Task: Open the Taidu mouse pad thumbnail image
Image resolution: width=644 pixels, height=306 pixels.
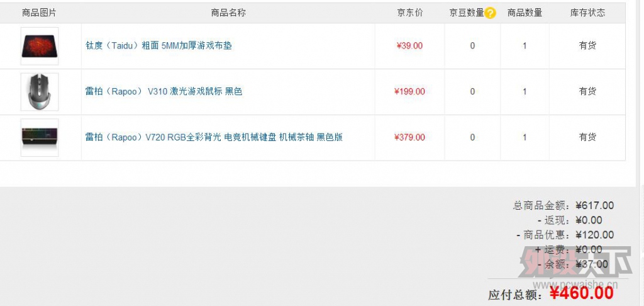Action: (x=40, y=46)
